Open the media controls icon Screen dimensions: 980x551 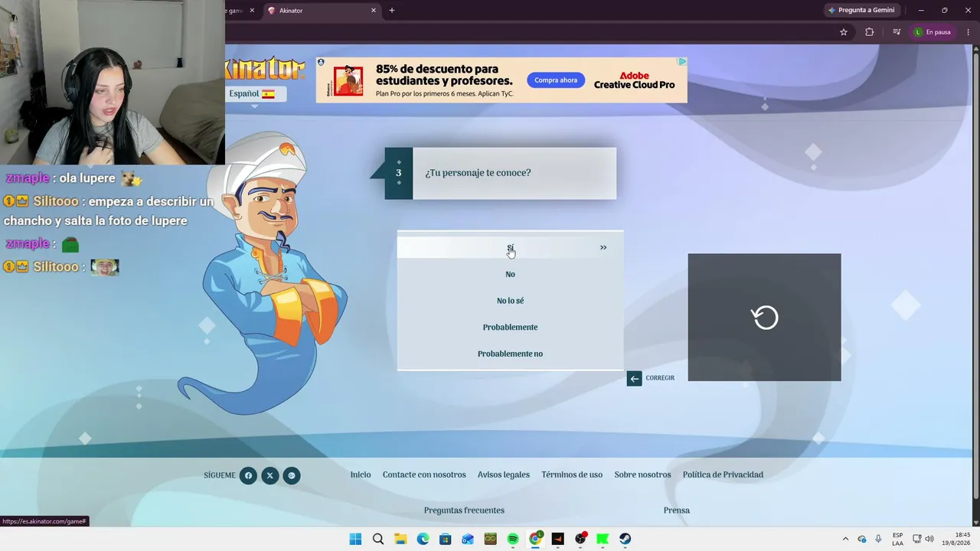[x=897, y=32]
